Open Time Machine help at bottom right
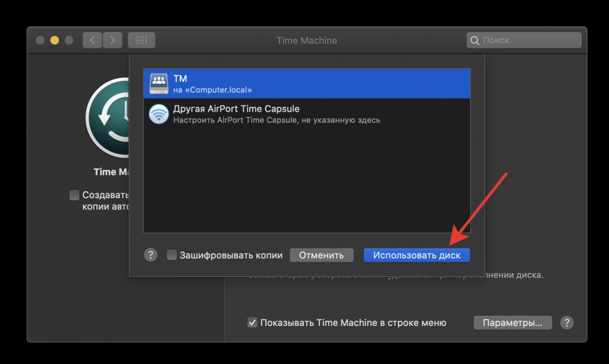Screen dimensions: 609x364 pyautogui.click(x=567, y=323)
